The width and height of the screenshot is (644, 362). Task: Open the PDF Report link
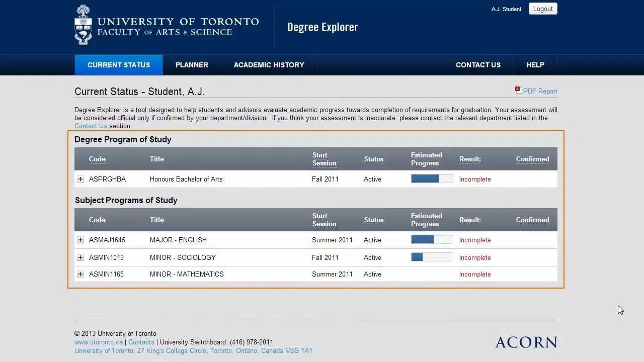[540, 92]
